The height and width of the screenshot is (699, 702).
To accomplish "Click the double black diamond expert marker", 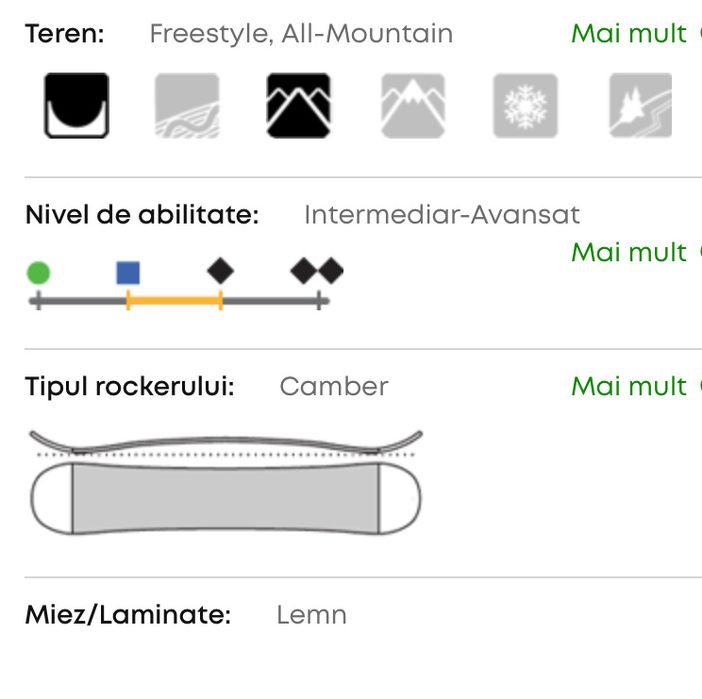I will tap(317, 271).
